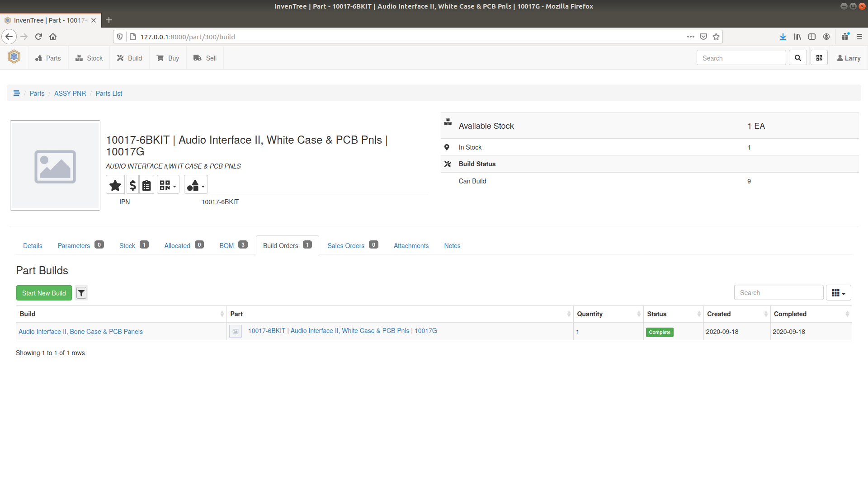Open the table column visibility dropdown
The width and height of the screenshot is (868, 488).
click(x=838, y=292)
